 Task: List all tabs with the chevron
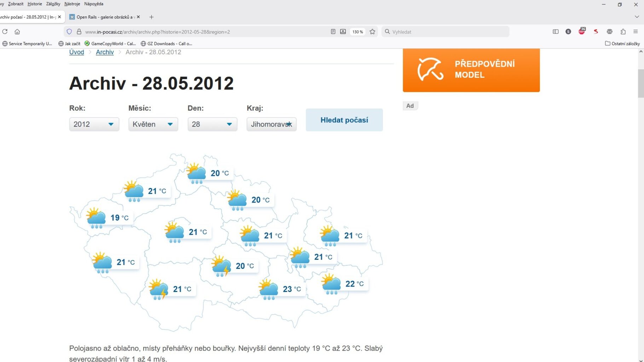point(637,17)
